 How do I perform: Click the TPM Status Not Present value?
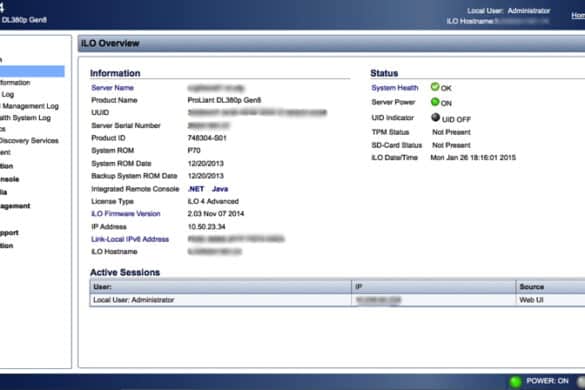451,132
